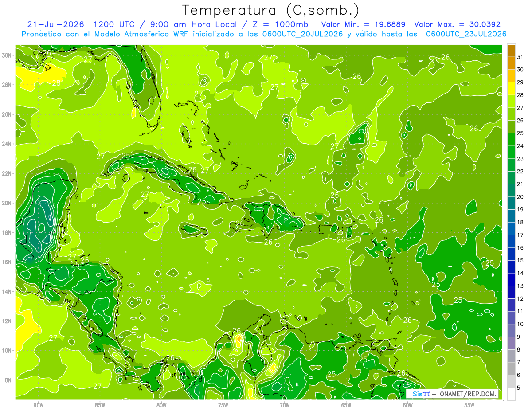Click the legend scale value "5"
Screen dimensions: 532x411
518,388
